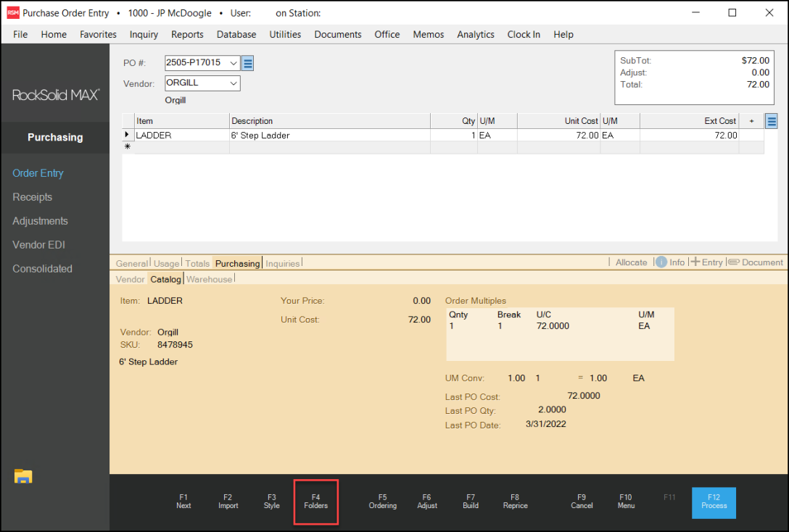The image size is (789, 532).
Task: Click the F7 Build button
Action: pos(471,502)
